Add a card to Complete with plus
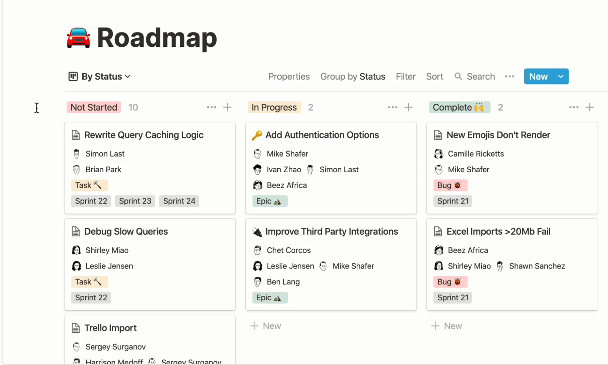Screen dimensions: 608x365 pos(589,107)
